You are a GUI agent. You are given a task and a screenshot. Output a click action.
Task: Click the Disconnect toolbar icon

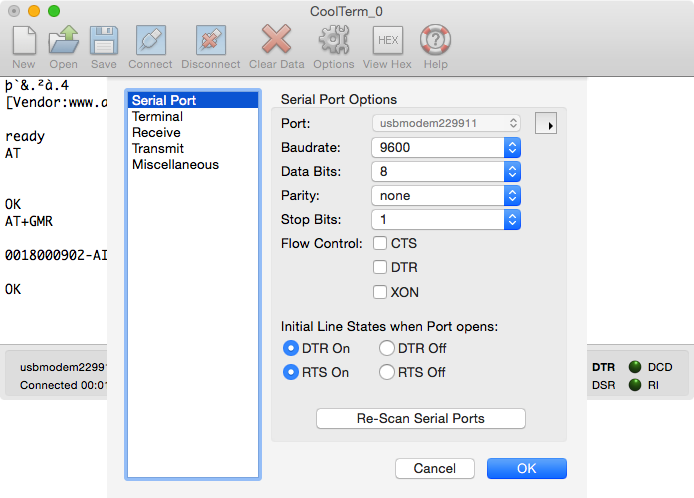[x=211, y=40]
